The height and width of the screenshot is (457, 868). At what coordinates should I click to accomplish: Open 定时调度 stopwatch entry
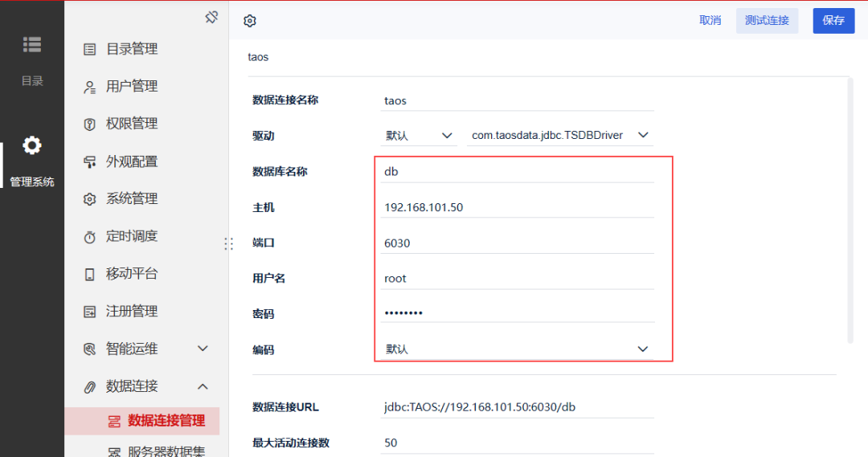coord(121,236)
